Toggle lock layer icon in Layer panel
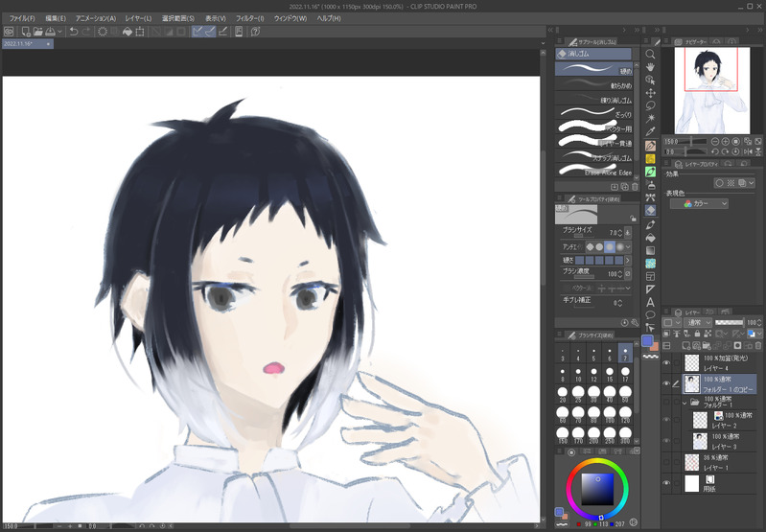This screenshot has width=766, height=532. (x=697, y=334)
